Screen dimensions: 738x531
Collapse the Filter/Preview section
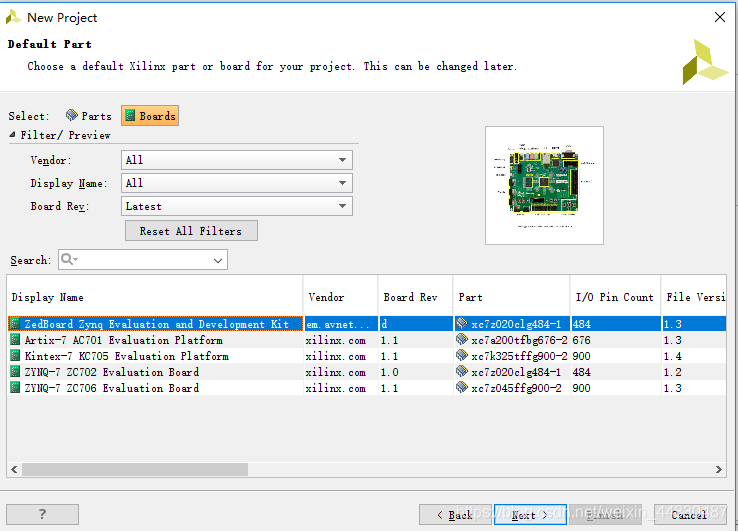tap(12, 135)
